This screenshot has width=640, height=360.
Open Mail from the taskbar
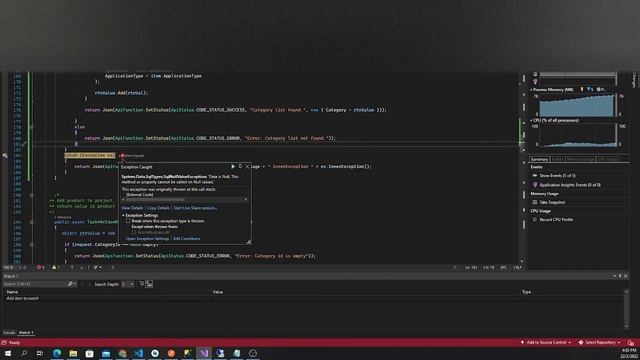106,353
